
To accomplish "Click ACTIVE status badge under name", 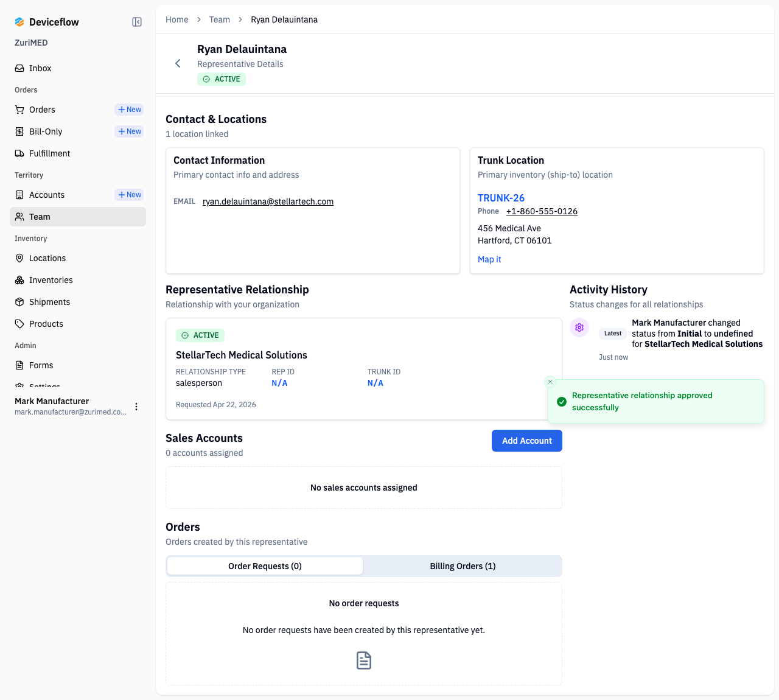I will click(x=222, y=79).
